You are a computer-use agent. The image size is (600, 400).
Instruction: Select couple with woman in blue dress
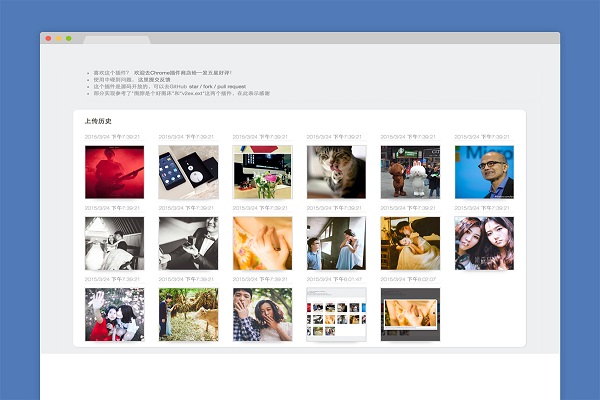[336, 243]
